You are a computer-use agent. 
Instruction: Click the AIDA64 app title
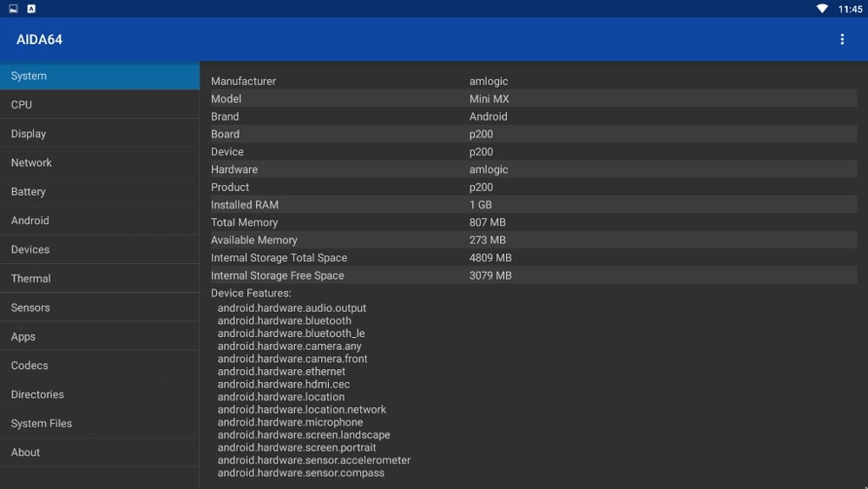(39, 39)
